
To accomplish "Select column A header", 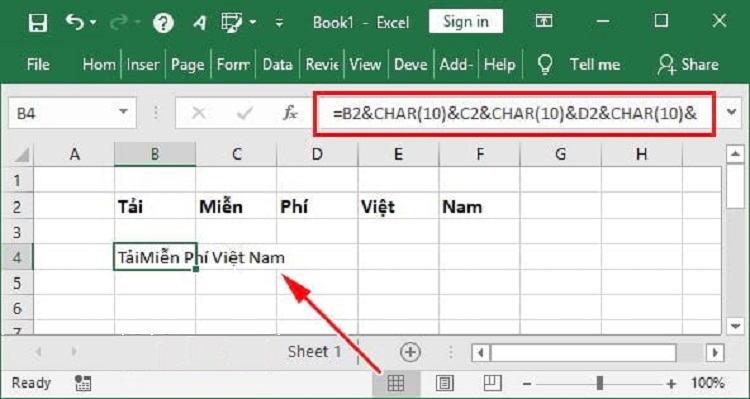I will [74, 154].
